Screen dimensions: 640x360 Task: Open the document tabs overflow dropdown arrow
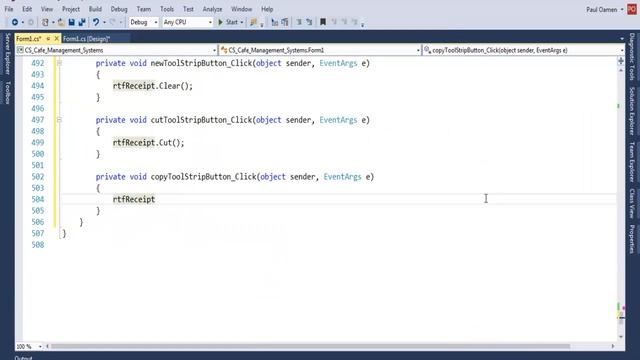pos(622,39)
